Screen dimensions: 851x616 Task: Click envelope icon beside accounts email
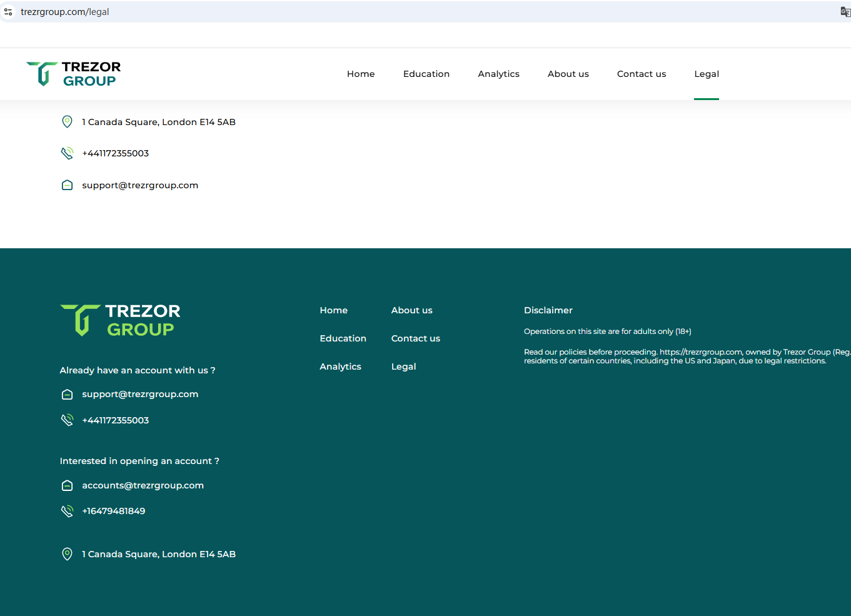67,485
